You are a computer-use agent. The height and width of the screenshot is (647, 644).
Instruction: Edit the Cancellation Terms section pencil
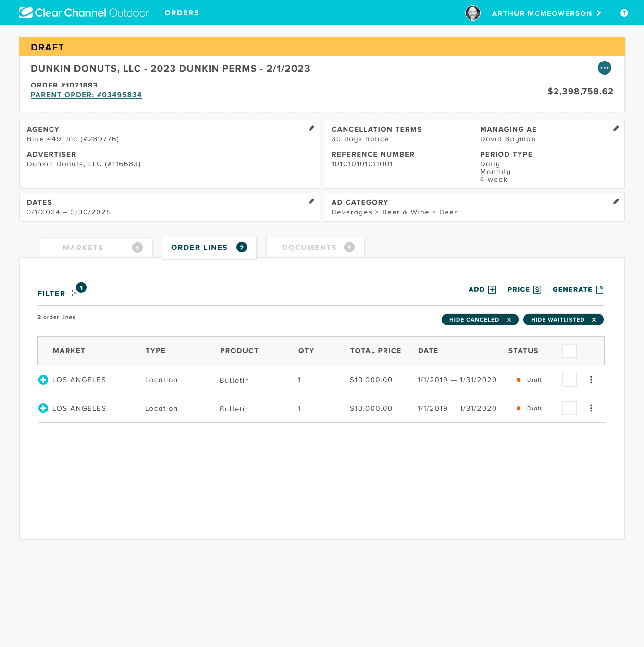pyautogui.click(x=616, y=128)
